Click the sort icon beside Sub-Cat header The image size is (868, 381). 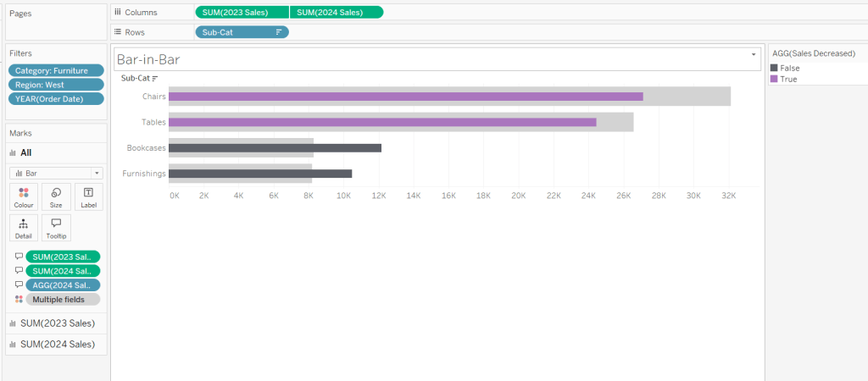(x=155, y=78)
